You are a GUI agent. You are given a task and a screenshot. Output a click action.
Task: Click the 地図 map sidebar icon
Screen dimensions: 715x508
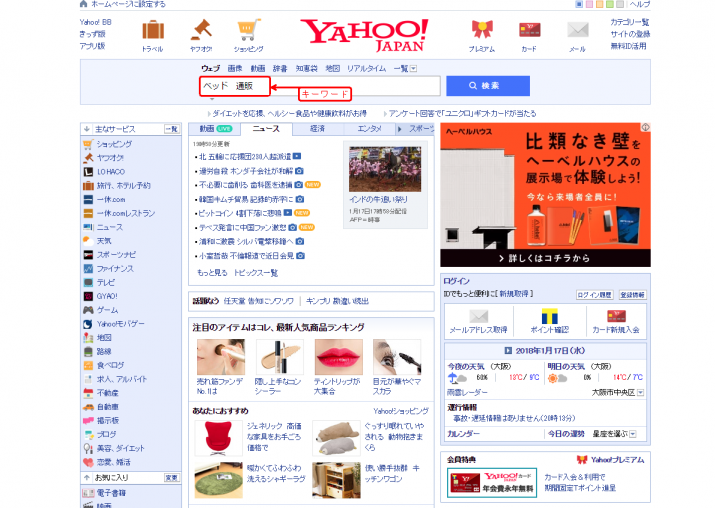88,337
